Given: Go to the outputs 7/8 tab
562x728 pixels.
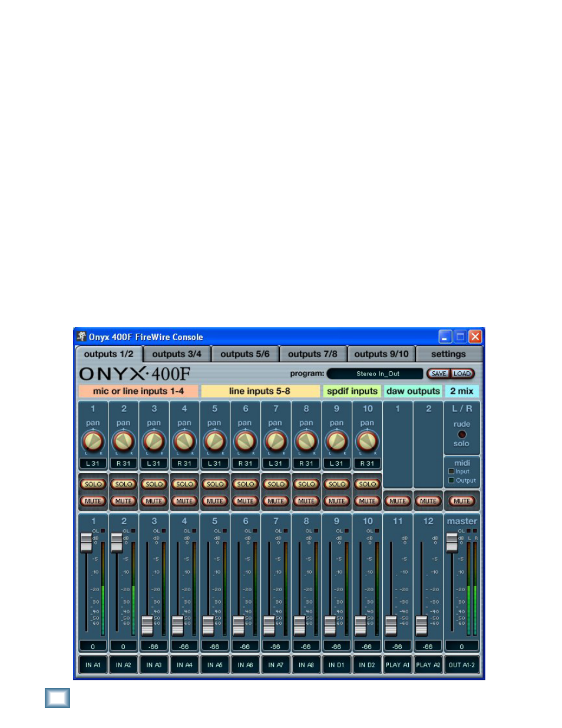Looking at the screenshot, I should [x=313, y=354].
